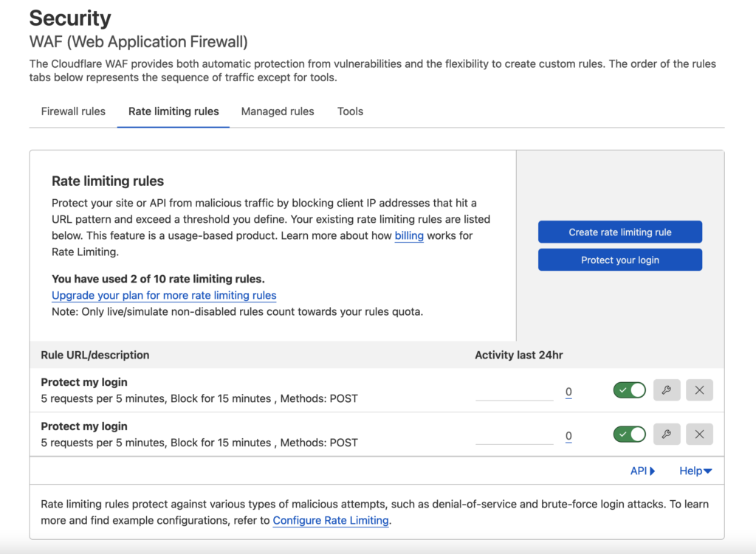
Task: Edit the first Protect my login rule via its wrench icon
Action: click(667, 390)
